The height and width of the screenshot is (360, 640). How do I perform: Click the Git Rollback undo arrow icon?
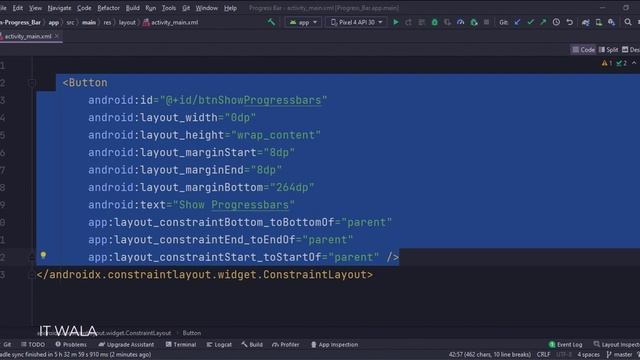[x=569, y=22]
